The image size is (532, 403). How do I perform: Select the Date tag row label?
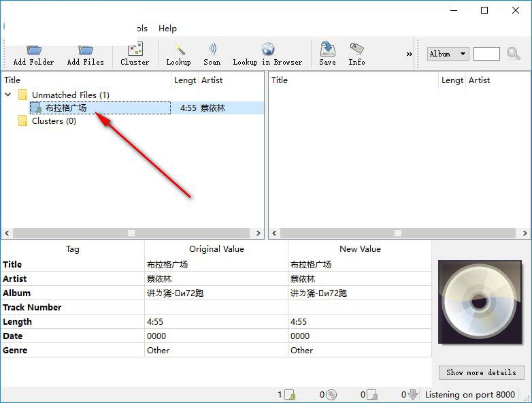point(12,336)
